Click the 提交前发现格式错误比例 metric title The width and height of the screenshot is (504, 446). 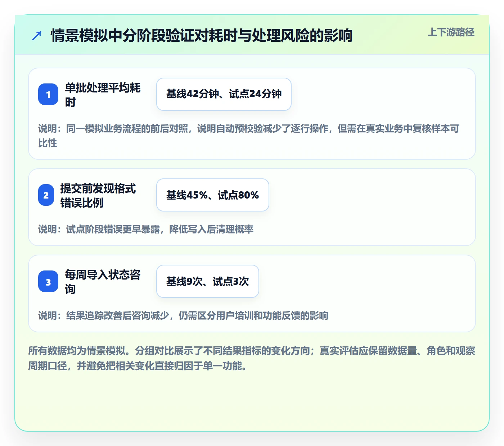point(98,195)
